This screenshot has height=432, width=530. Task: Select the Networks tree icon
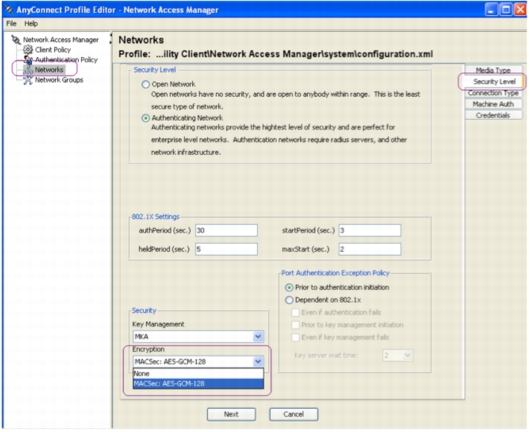pyautogui.click(x=28, y=70)
